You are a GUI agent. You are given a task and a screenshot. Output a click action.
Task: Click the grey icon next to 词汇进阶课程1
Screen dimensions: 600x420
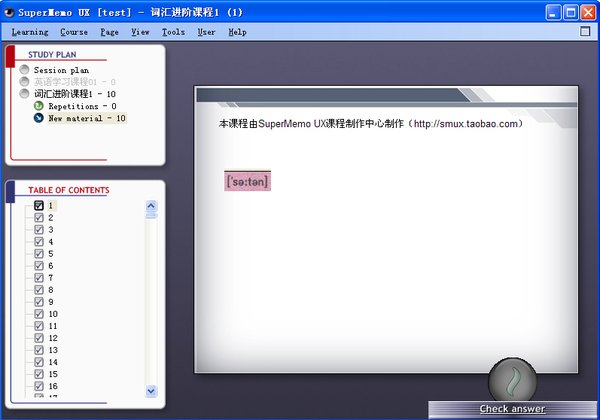tap(24, 94)
